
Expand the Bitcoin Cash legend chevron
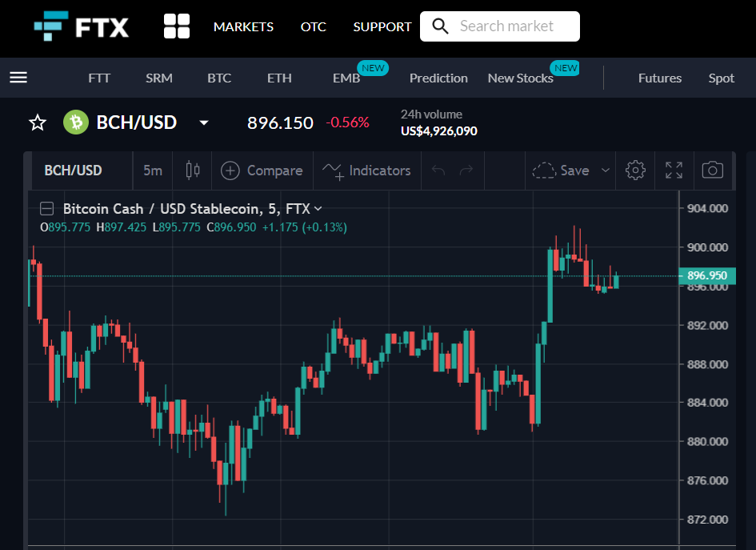tap(318, 209)
